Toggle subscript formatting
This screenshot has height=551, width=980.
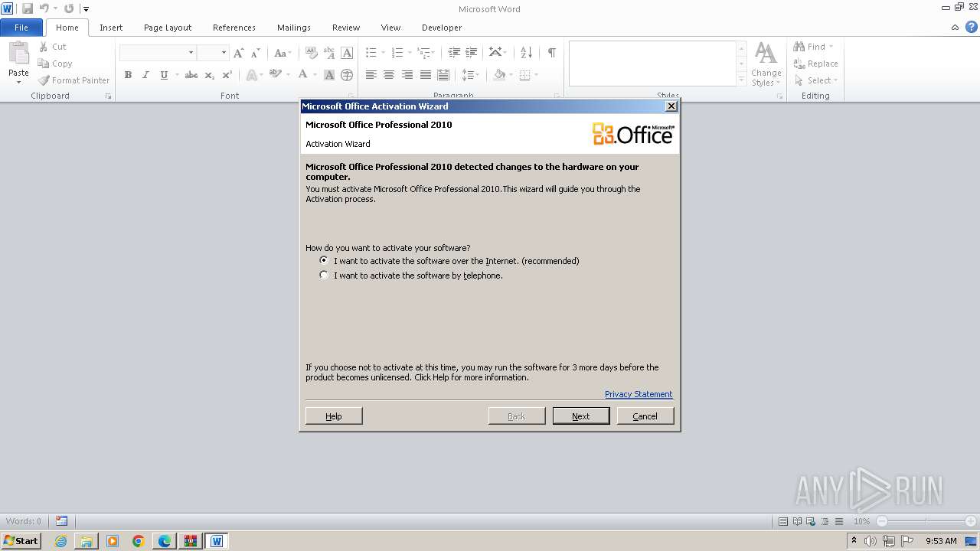coord(210,75)
